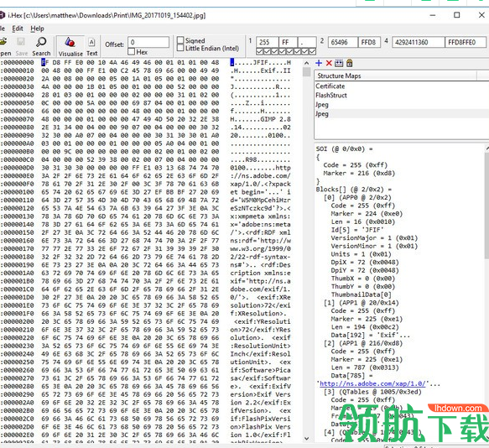Click the hex view scroll-up arrow
489x448 pixels.
point(306,63)
